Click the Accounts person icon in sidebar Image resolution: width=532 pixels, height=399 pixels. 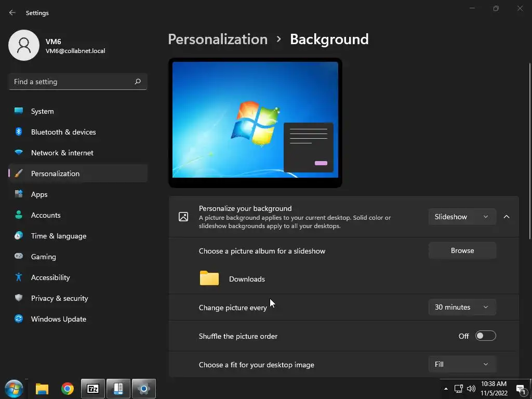click(x=19, y=215)
